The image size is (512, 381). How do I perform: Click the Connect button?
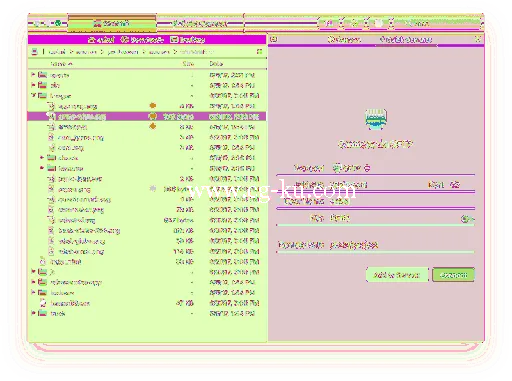tap(453, 275)
